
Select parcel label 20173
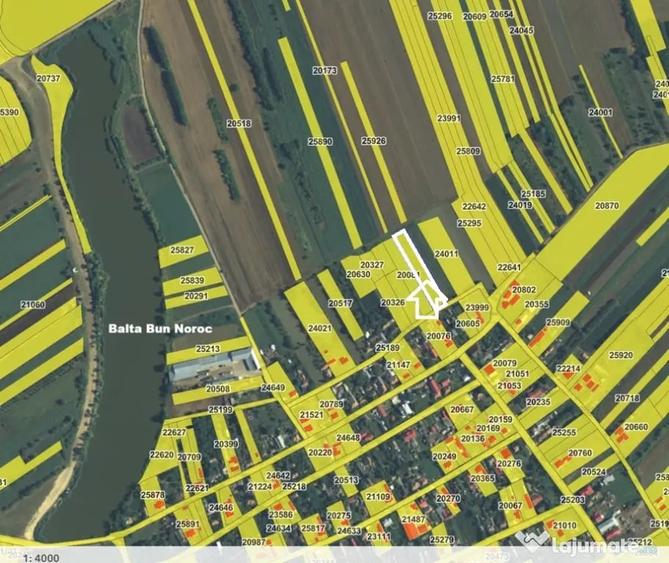pyautogui.click(x=324, y=70)
